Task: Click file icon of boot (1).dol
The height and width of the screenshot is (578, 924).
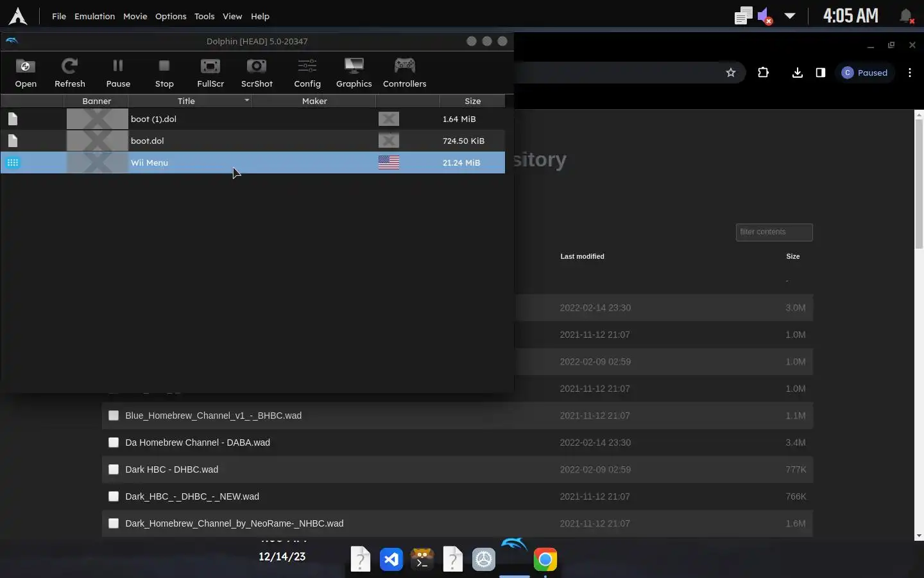Action: [13, 119]
